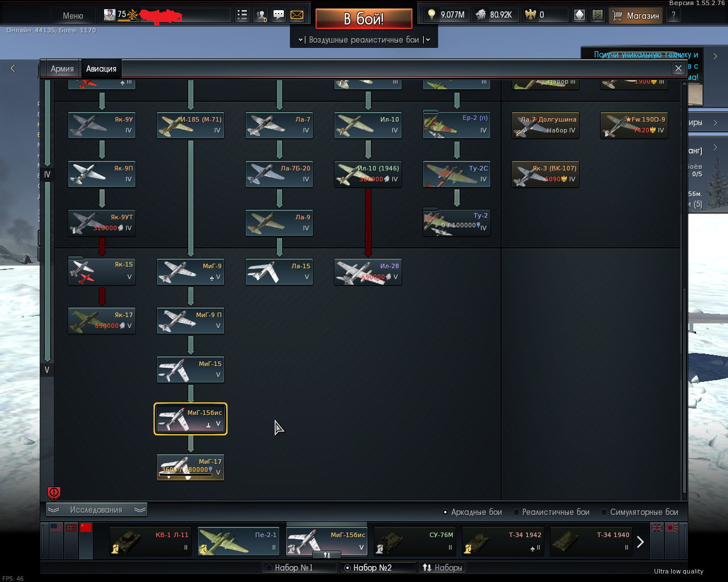Select the Japan flag nation icon
Viewport: 728px width, 582px height.
click(x=672, y=527)
